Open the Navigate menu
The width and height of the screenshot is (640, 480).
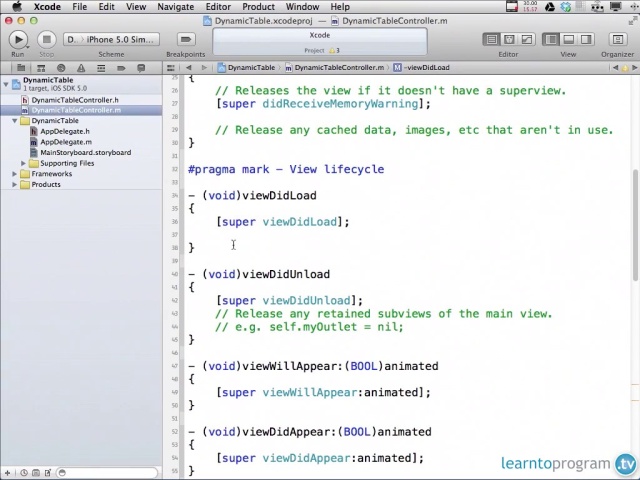[176, 7]
